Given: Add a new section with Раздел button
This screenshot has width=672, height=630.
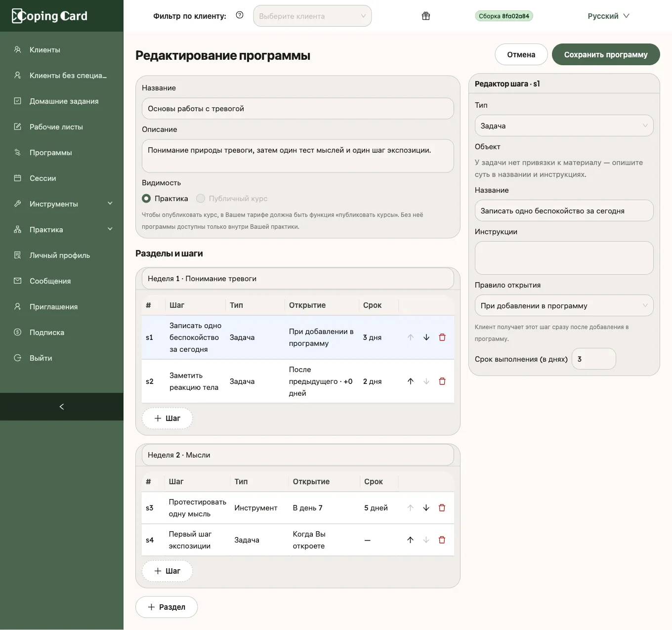Looking at the screenshot, I should point(167,607).
